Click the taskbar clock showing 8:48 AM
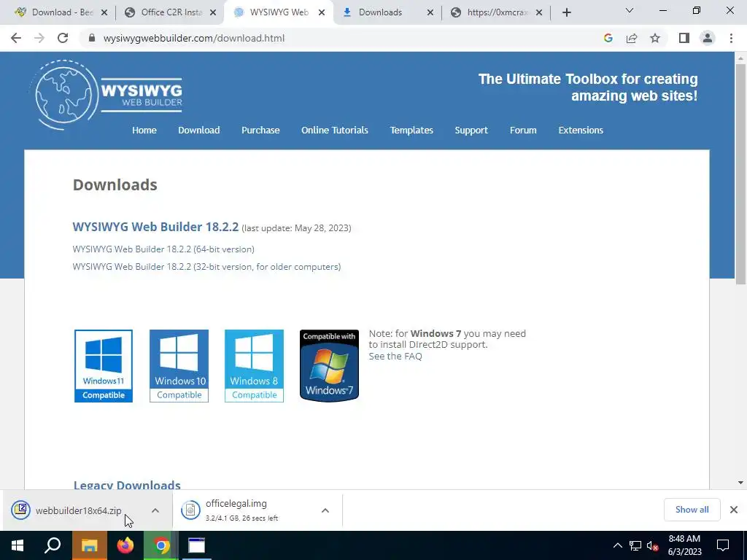 pos(684,545)
